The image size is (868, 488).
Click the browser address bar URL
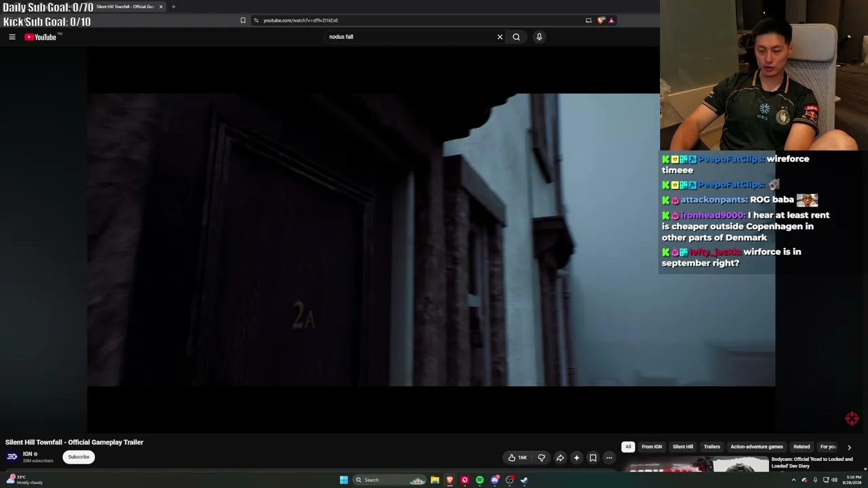click(x=300, y=20)
